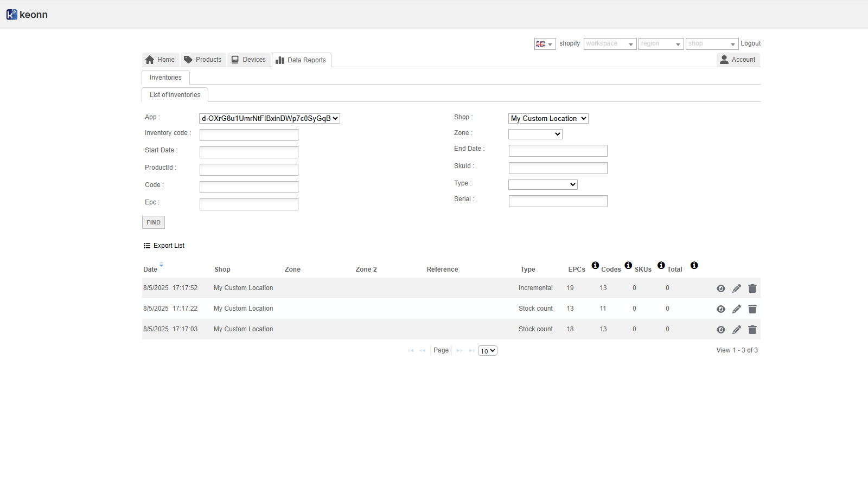The width and height of the screenshot is (868, 488).
Task: Open the language flag selector
Action: pyautogui.click(x=545, y=44)
